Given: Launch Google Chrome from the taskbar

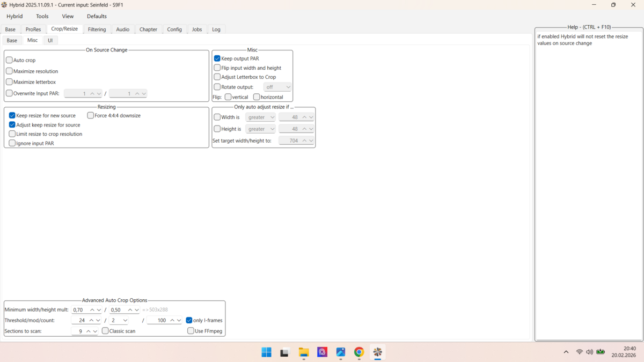Looking at the screenshot, I should coord(359,352).
